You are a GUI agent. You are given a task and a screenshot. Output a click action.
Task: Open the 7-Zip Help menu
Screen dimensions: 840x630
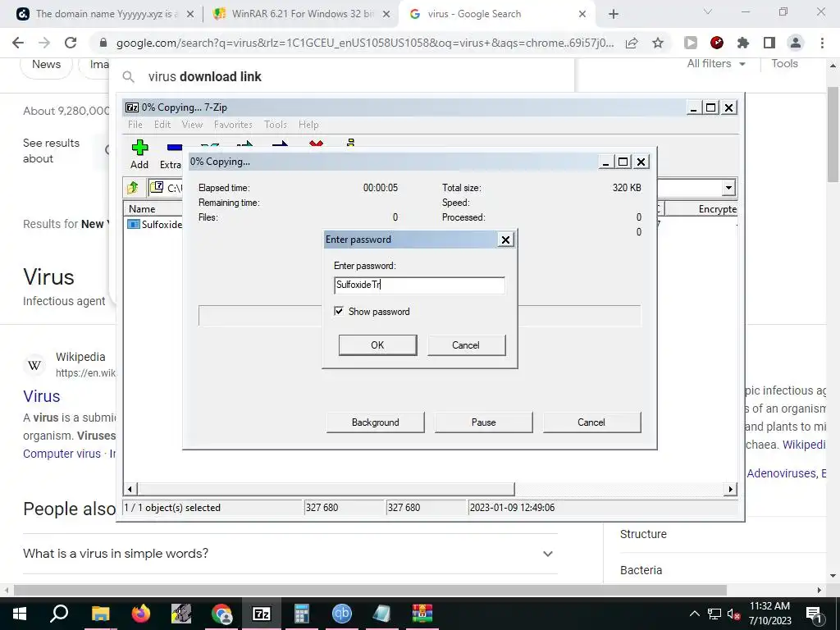(x=308, y=125)
